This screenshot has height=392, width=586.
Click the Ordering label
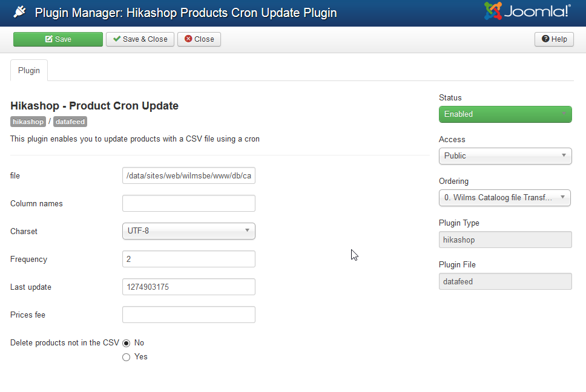tap(453, 181)
